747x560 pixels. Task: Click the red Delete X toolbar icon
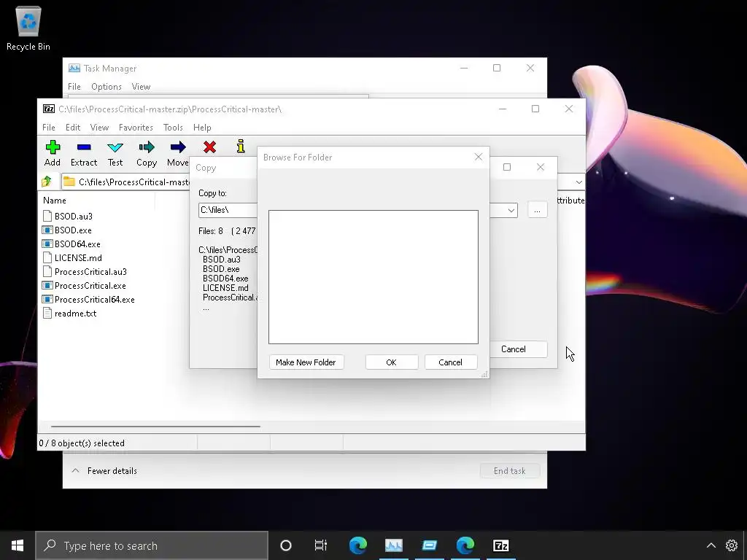209,147
